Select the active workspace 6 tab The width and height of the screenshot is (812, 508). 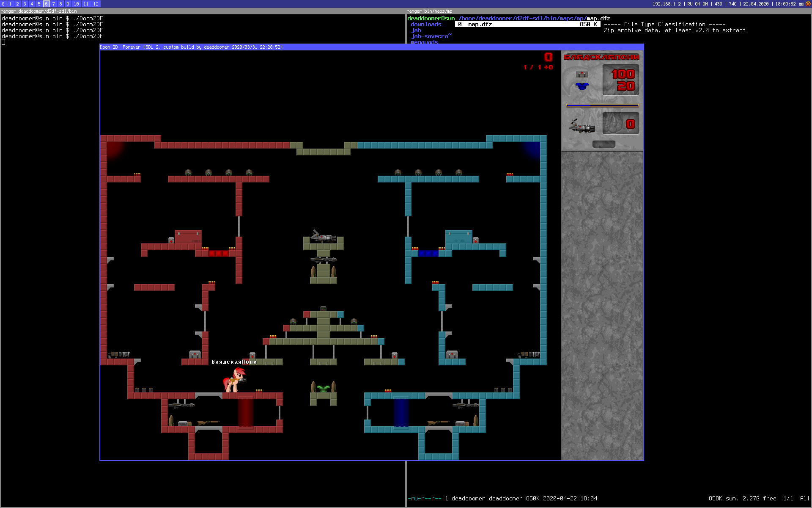[x=46, y=4]
